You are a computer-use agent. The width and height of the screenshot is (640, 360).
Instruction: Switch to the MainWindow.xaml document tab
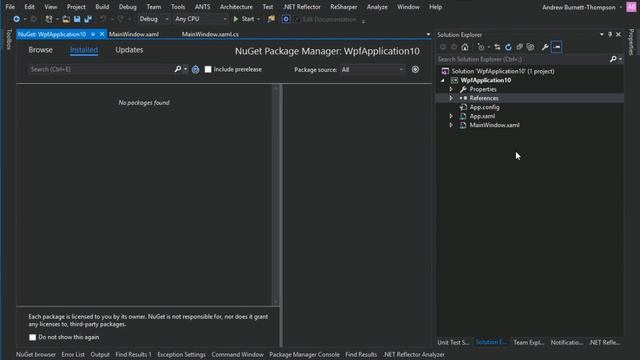[134, 34]
